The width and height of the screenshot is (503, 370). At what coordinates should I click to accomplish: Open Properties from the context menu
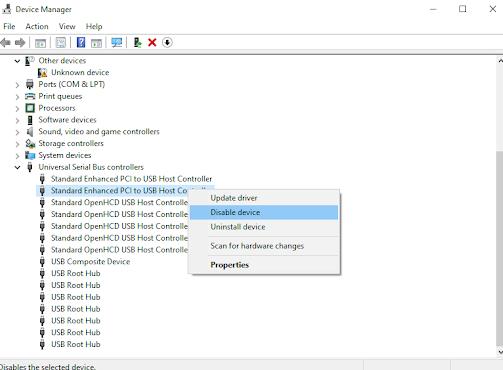pyautogui.click(x=264, y=265)
